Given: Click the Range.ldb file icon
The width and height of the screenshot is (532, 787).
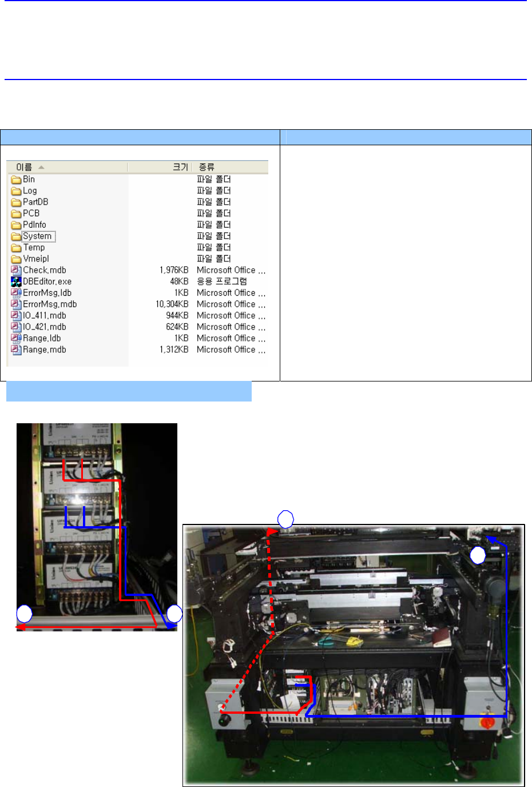Looking at the screenshot, I should (16, 338).
